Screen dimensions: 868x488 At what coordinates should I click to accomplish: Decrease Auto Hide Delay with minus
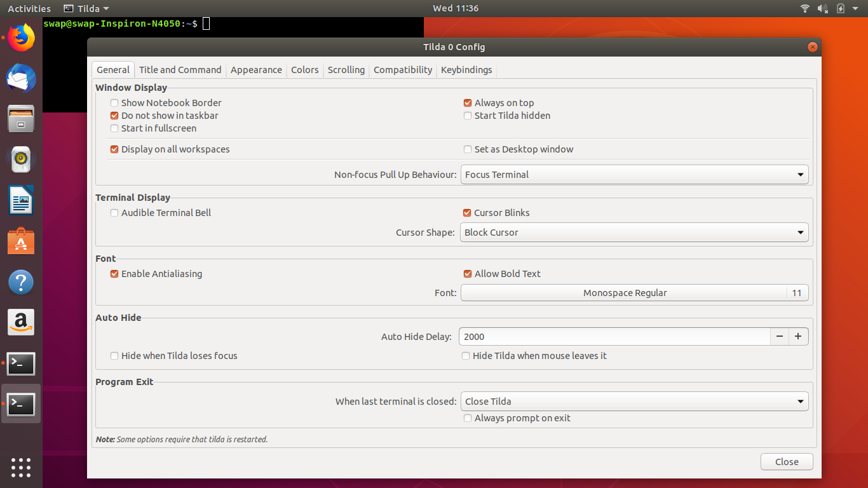click(x=780, y=337)
